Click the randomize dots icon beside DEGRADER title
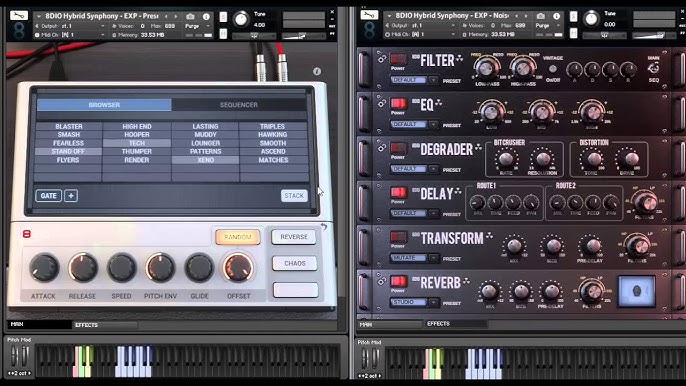Screen dimensions: 686x386 (478, 147)
